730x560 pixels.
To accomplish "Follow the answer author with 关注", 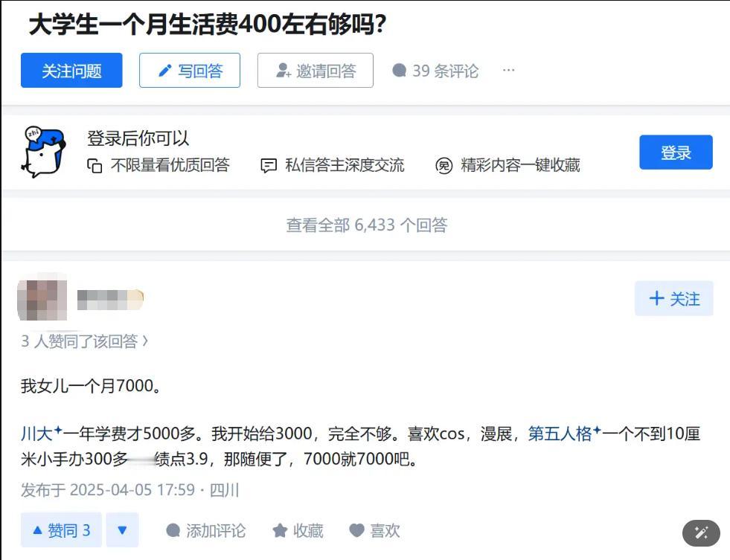I will (x=673, y=298).
